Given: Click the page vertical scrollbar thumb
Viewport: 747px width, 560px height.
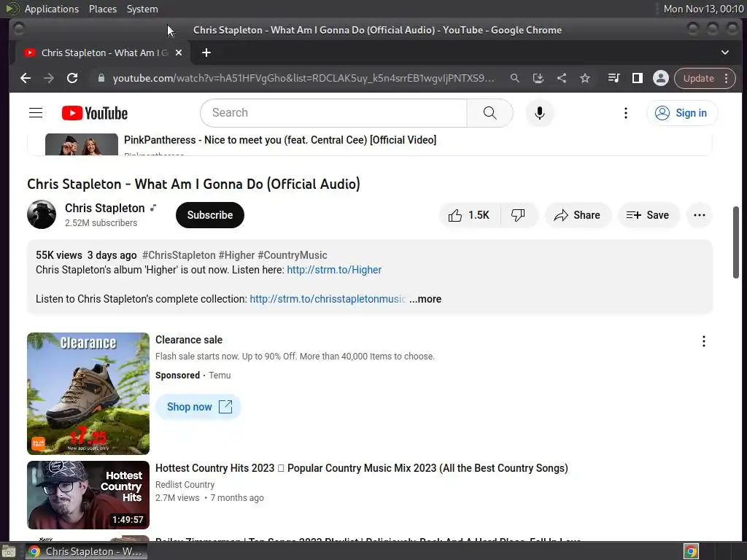Looking at the screenshot, I should pos(735,242).
